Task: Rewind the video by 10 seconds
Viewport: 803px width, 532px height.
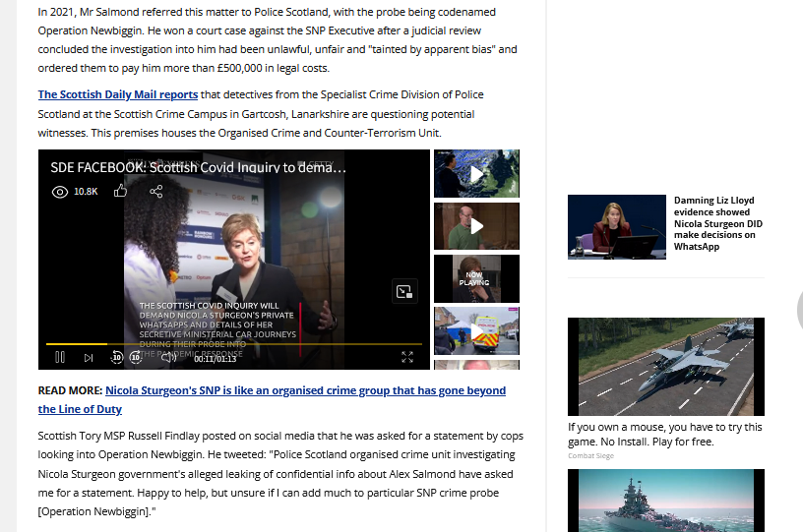Action: [x=117, y=357]
